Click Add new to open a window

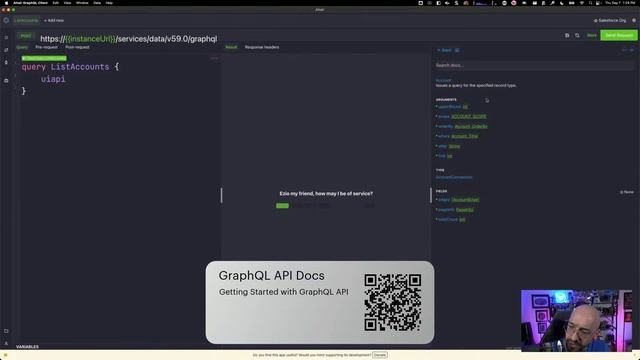[54, 20]
